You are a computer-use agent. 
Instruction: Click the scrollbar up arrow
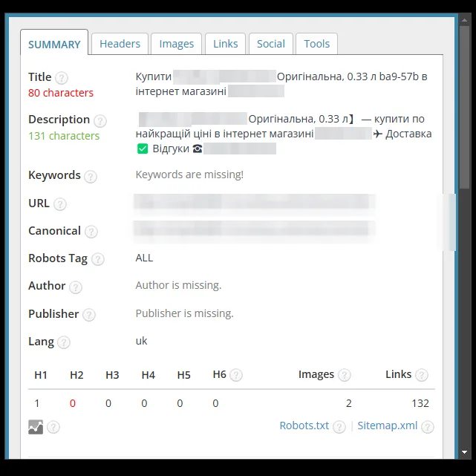(464, 20)
